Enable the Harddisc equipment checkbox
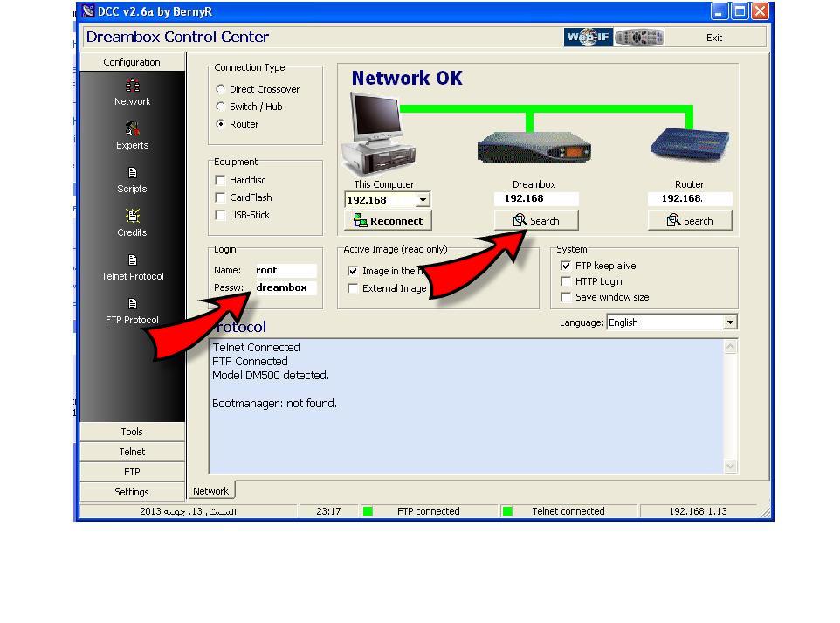840x623 pixels. click(x=220, y=180)
